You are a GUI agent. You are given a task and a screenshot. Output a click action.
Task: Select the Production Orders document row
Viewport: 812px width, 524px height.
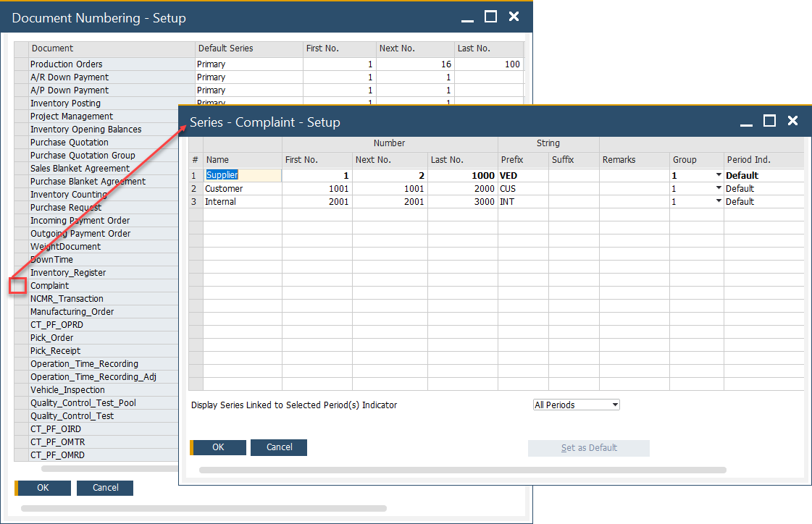pyautogui.click(x=112, y=64)
